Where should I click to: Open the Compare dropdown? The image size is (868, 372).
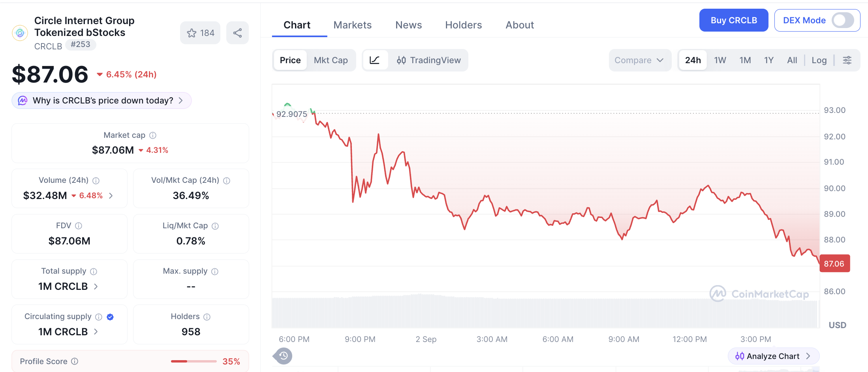(x=640, y=60)
